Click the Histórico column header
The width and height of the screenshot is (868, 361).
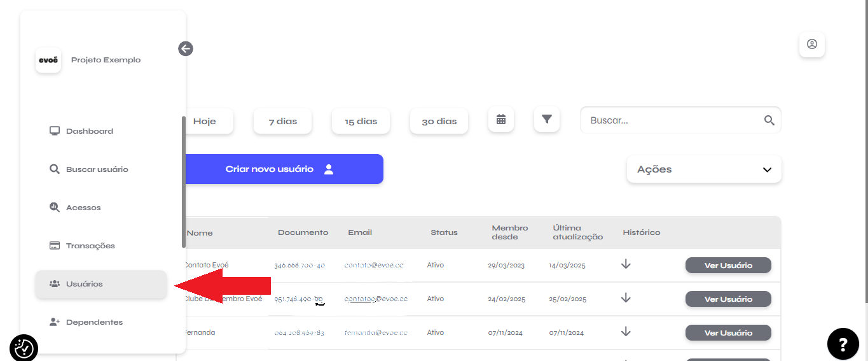[x=642, y=232]
